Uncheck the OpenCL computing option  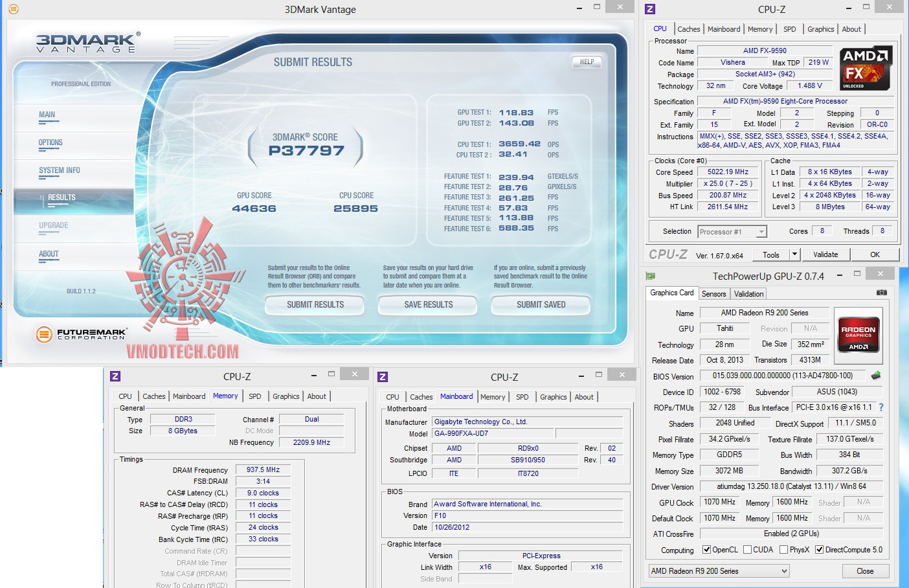tap(707, 549)
